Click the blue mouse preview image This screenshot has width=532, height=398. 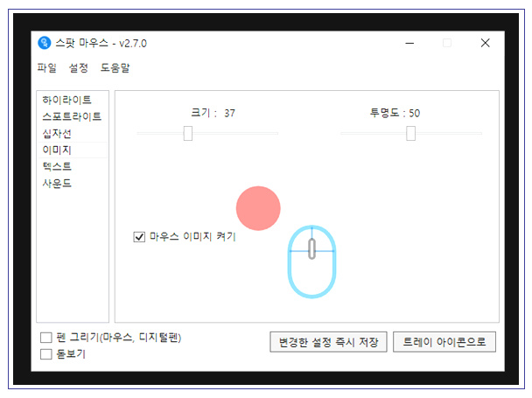click(311, 262)
